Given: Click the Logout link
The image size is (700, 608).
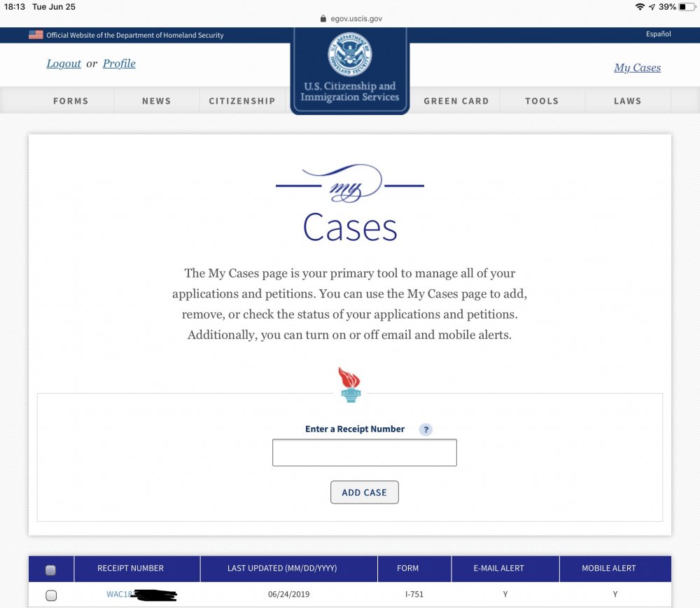Looking at the screenshot, I should [64, 64].
